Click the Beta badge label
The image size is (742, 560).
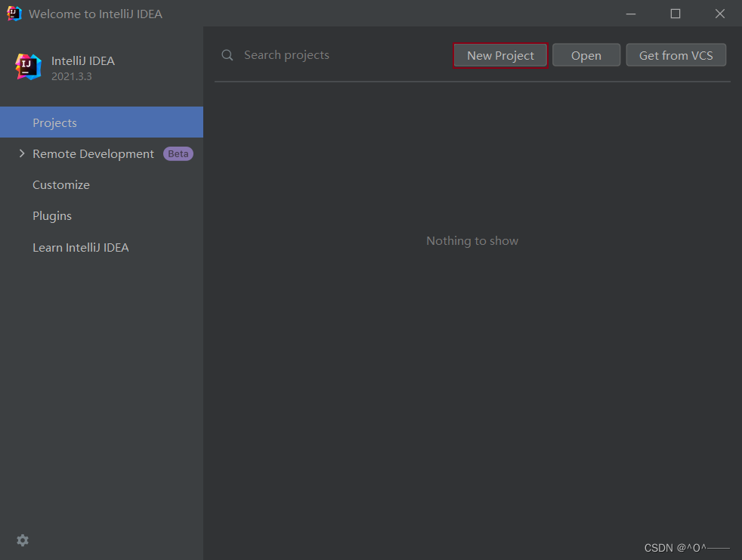[x=178, y=154]
